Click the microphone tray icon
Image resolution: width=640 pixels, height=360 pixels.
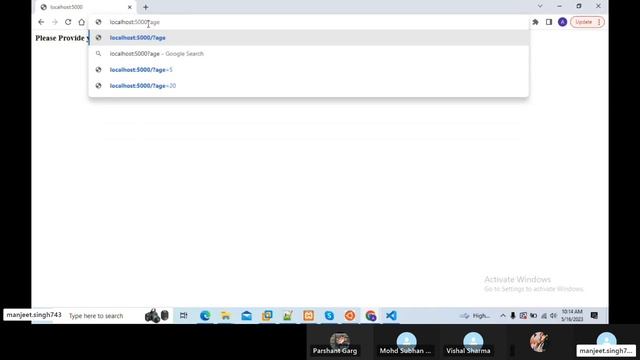[x=513, y=316]
